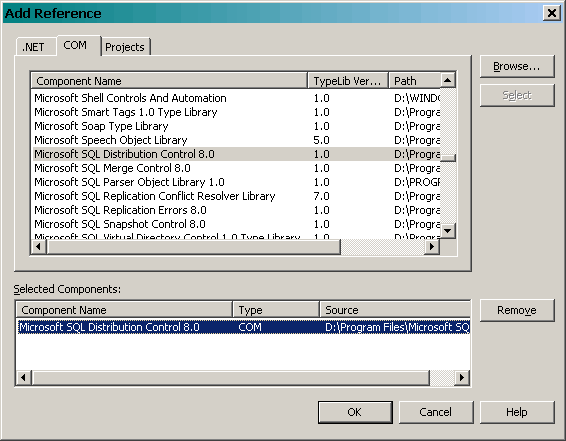
Task: Click the Source column header
Action: [x=395, y=310]
